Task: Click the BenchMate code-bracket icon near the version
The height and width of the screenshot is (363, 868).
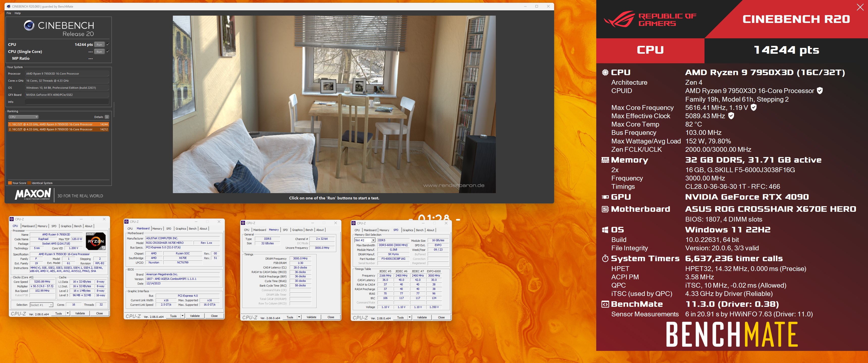Action: pyautogui.click(x=605, y=305)
